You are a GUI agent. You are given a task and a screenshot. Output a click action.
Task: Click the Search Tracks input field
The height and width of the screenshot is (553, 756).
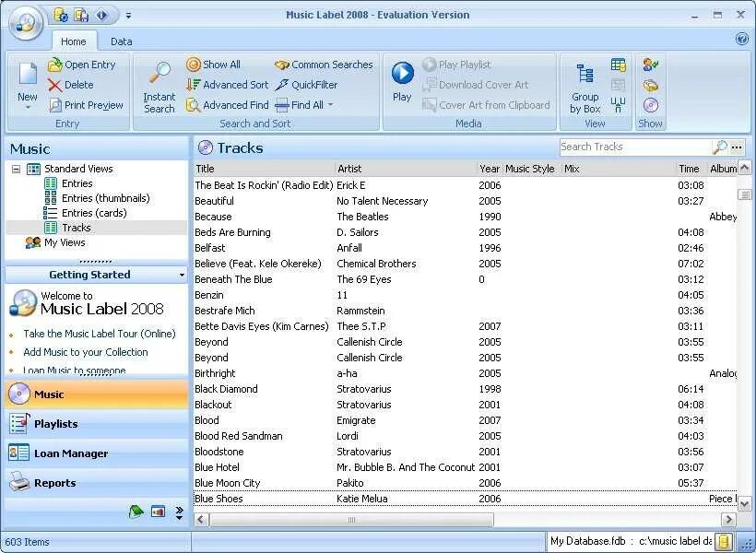[635, 147]
